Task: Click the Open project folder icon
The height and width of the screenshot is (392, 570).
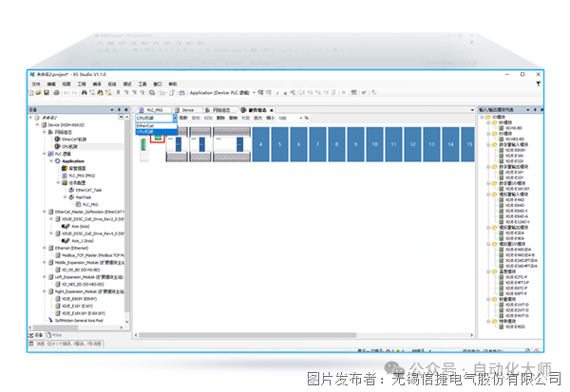Action: coord(38,93)
